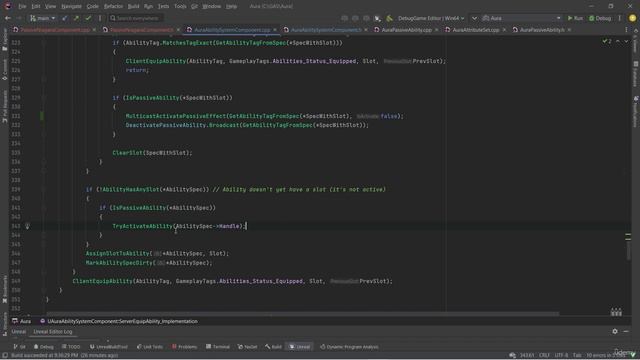Close the AuraAttributeSet.cpp tab
The height and width of the screenshot is (360, 640).
coord(504,30)
